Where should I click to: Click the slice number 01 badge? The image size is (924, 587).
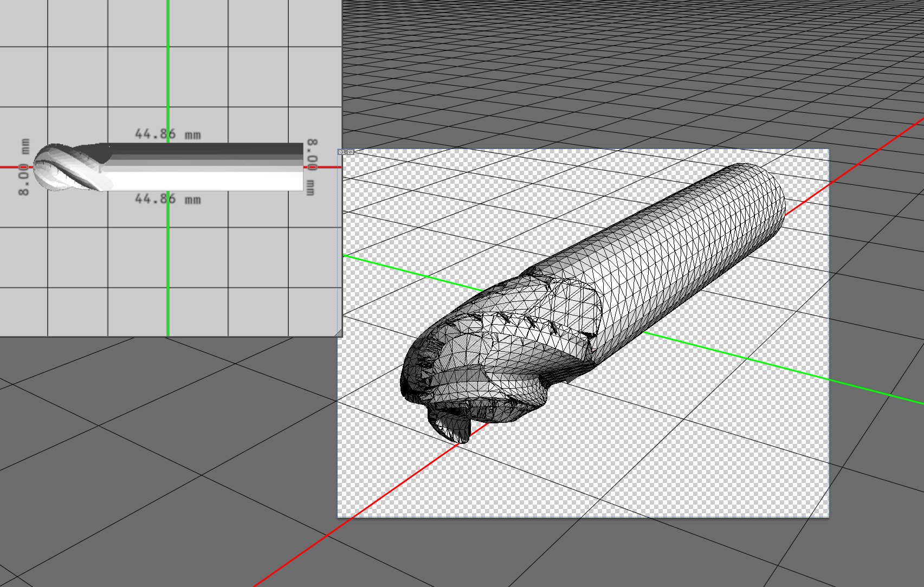tap(342, 152)
